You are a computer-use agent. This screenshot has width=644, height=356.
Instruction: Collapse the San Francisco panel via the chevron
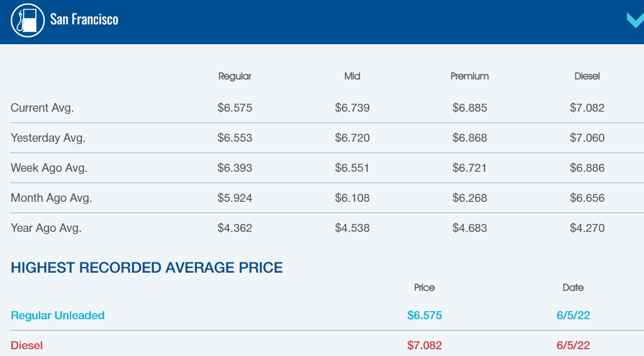(x=635, y=20)
